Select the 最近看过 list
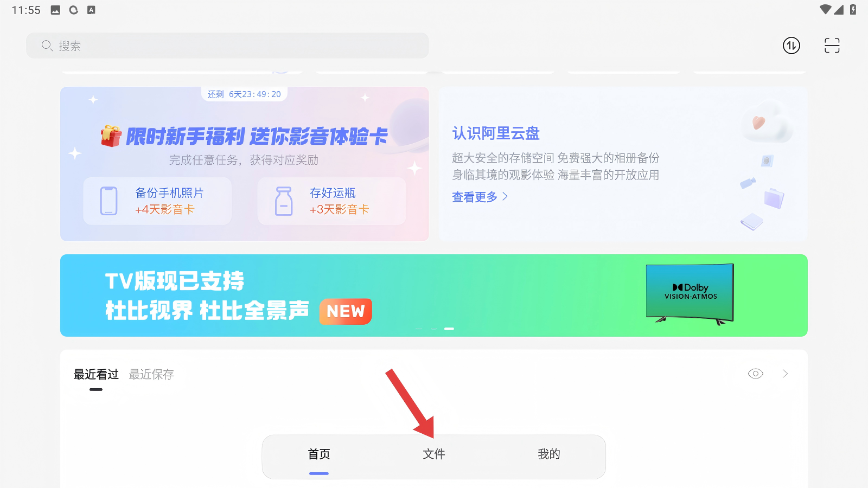Screen dimensions: 868x488 (x=96, y=374)
